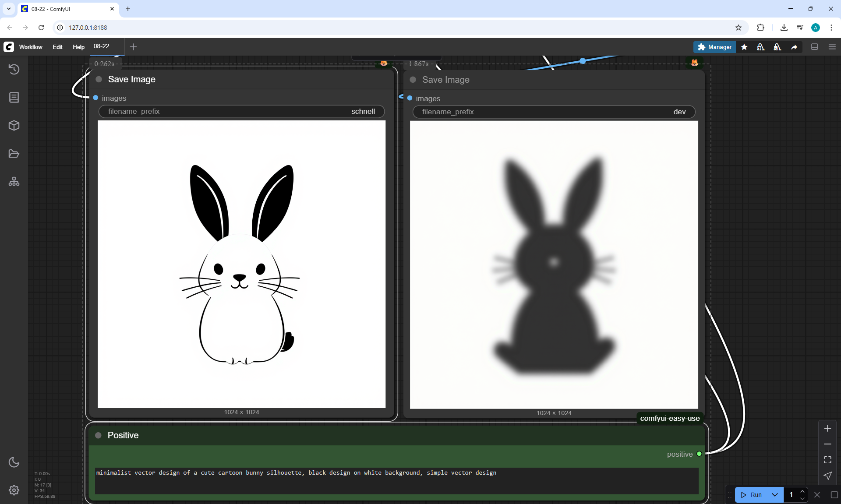Open the model library folder icon

pyautogui.click(x=14, y=154)
